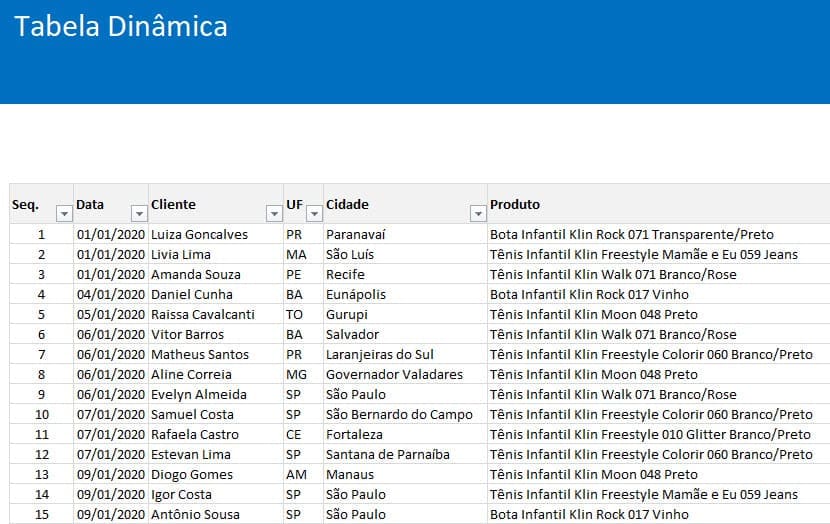This screenshot has height=524, width=830.
Task: Select the Manaus city cell
Action: pos(405,475)
